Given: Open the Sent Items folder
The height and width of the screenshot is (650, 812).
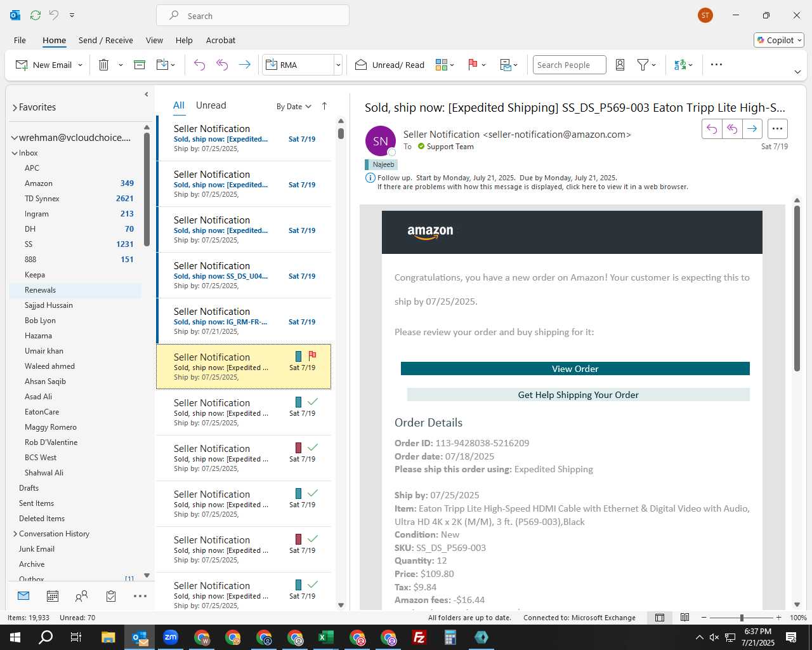Looking at the screenshot, I should [x=75, y=503].
